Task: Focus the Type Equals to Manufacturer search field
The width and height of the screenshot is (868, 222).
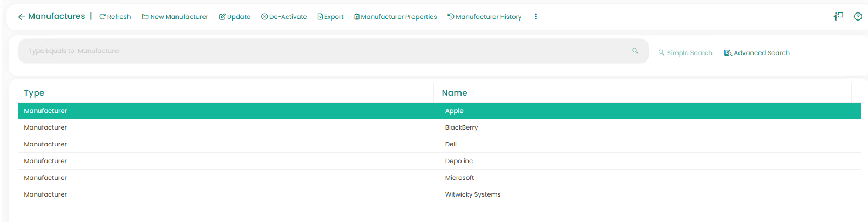Action: tap(324, 51)
